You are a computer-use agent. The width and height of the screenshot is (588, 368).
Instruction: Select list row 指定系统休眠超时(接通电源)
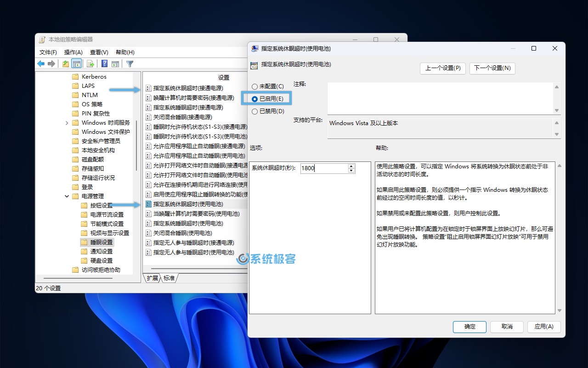188,88
